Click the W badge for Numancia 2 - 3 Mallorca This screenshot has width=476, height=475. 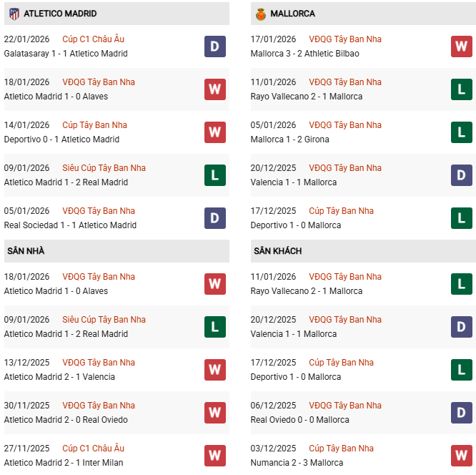click(x=462, y=456)
